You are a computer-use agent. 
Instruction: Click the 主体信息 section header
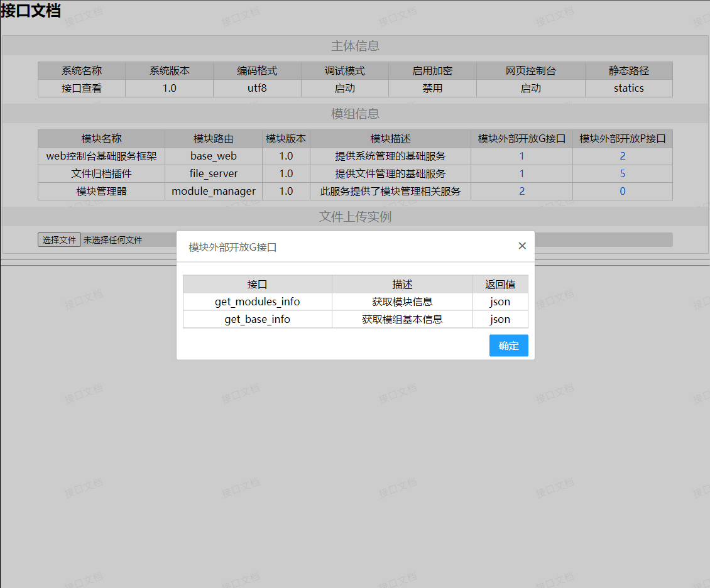tap(355, 46)
